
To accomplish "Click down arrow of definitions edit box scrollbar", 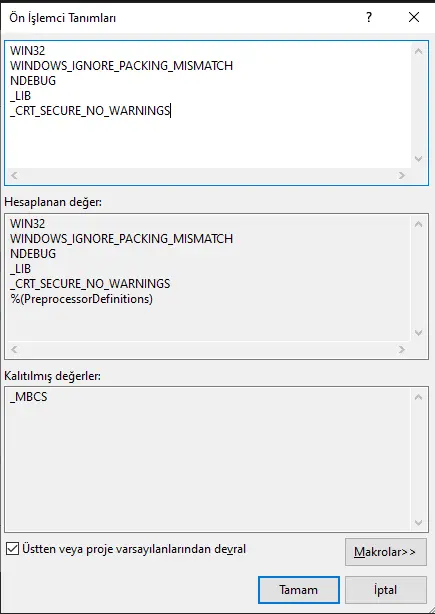I will click(x=418, y=159).
